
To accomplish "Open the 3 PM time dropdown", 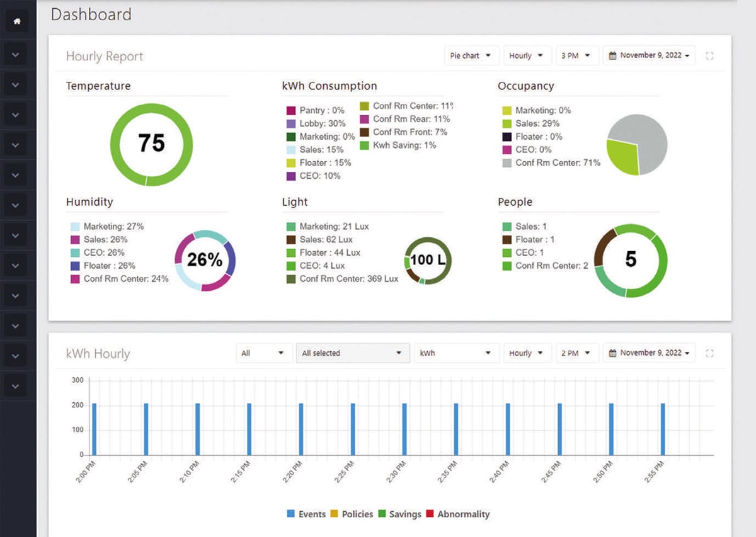I will [x=576, y=55].
